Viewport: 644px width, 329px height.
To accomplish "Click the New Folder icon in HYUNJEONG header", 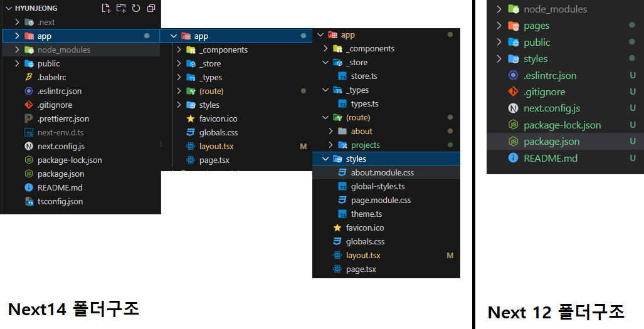I will pos(121,8).
